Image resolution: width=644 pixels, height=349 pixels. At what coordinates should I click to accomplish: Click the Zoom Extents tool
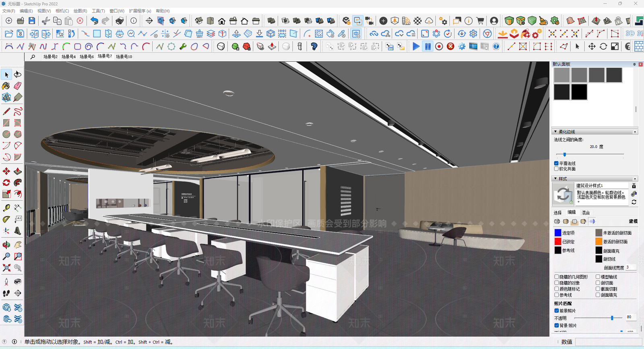click(x=6, y=268)
